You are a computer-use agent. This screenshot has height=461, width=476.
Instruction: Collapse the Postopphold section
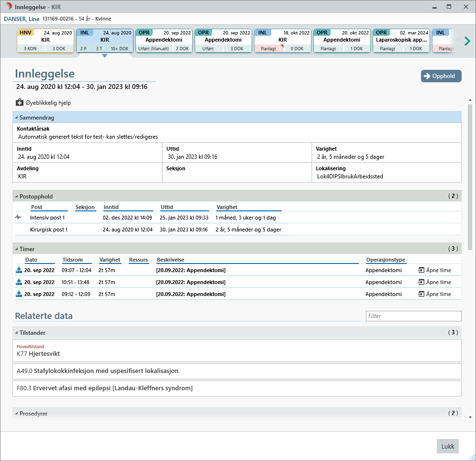click(16, 197)
